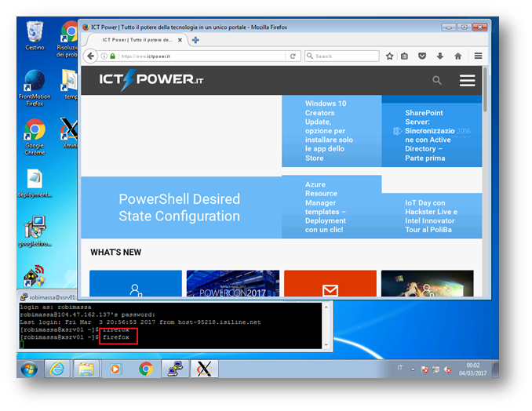This screenshot has height=411, width=532.
Task: Click the WHAT'S NEW heading
Action: click(115, 253)
